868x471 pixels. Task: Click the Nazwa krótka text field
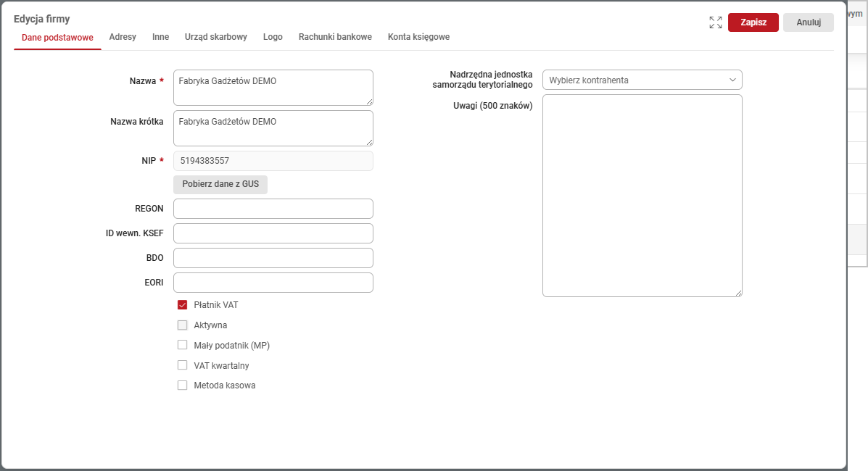click(x=273, y=128)
